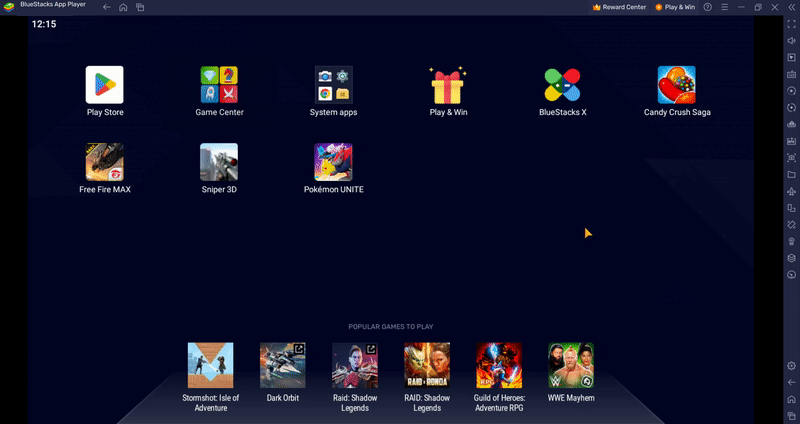Open the help question mark icon

(708, 7)
